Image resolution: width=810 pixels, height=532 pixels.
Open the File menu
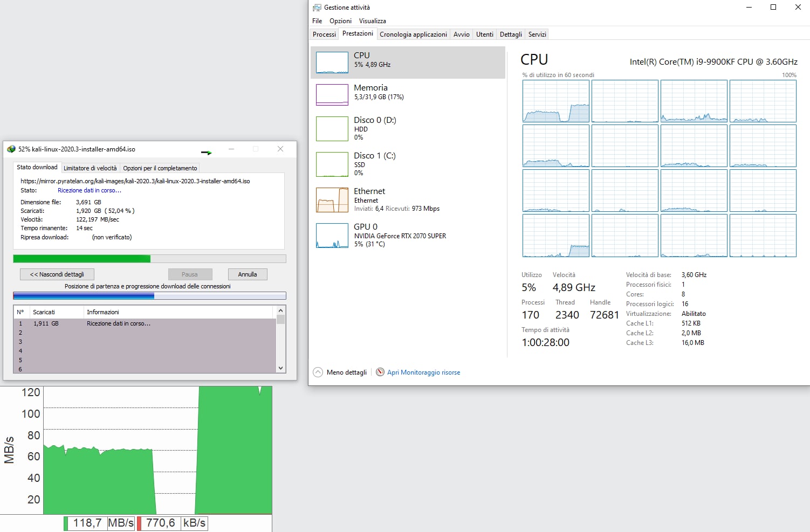click(317, 21)
